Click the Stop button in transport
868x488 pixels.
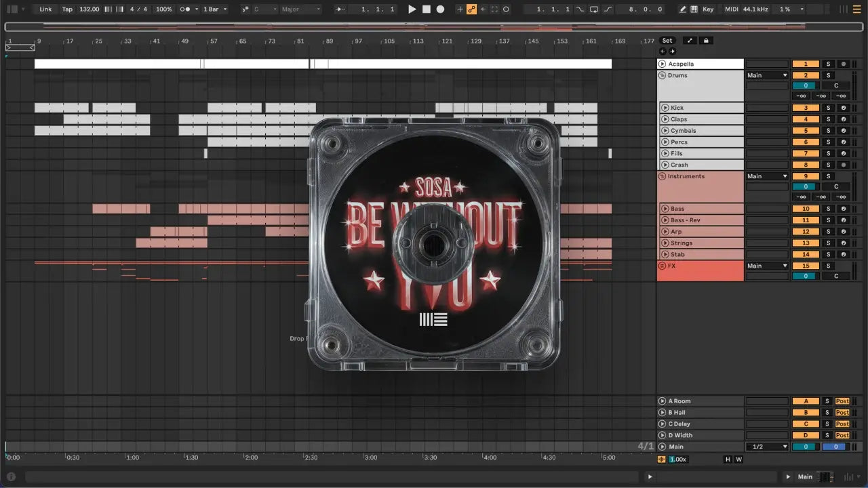[x=426, y=9]
